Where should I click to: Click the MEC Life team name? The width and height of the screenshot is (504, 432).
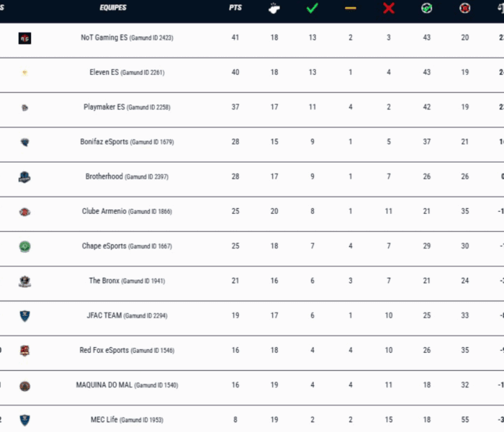tap(104, 420)
